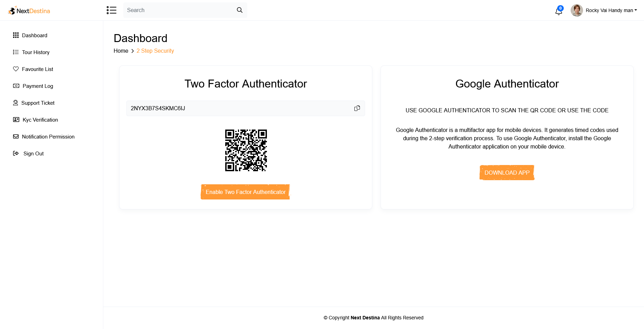Viewport: 644px width, 329px height.
Task: Click the Support Ticket headset icon
Action: [x=15, y=103]
